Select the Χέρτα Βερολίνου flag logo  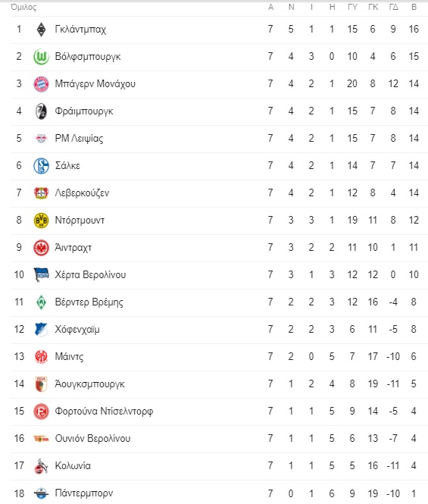point(41,275)
